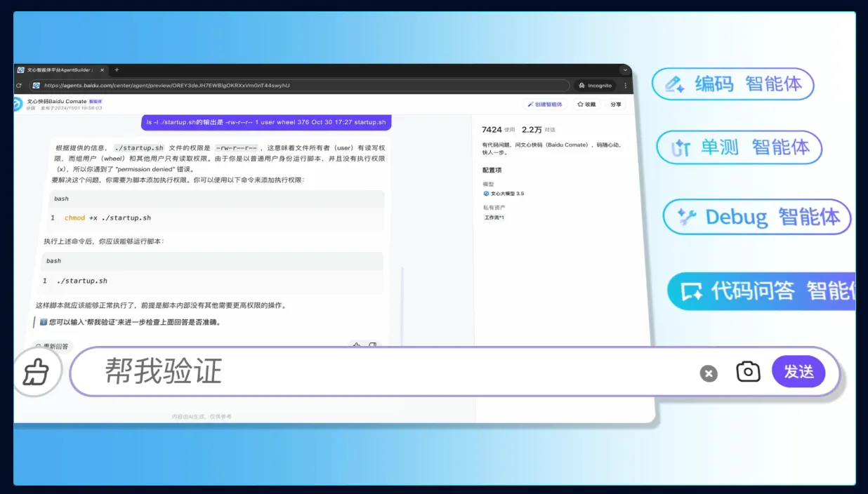868x494 pixels.
Task: Select the 编码 智能体 agent pill
Action: click(732, 84)
